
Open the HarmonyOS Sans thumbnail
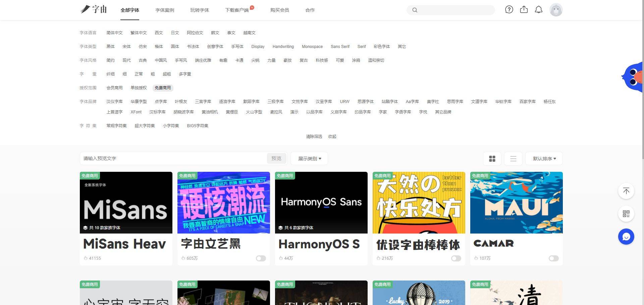321,203
